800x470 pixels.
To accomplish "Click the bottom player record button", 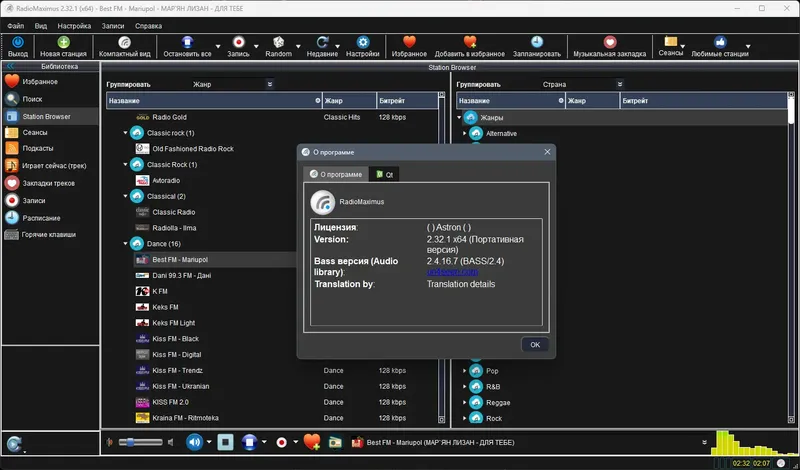I will coord(282,442).
